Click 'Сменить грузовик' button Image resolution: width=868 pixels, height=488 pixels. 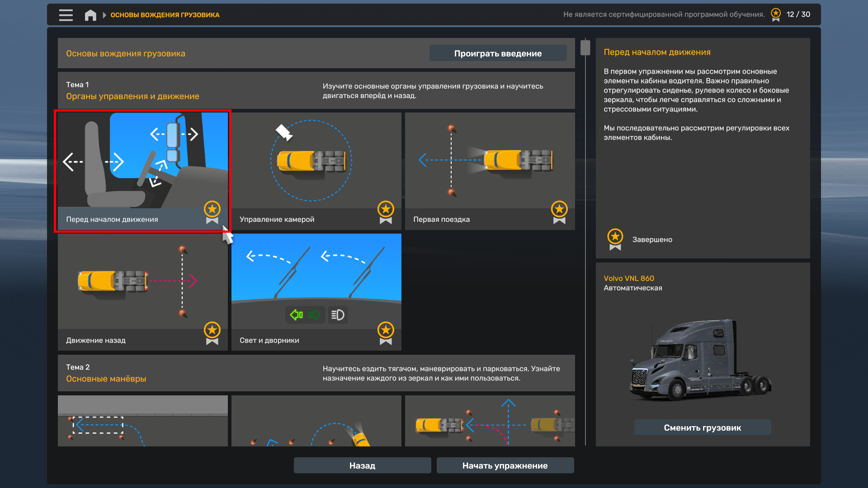(702, 427)
